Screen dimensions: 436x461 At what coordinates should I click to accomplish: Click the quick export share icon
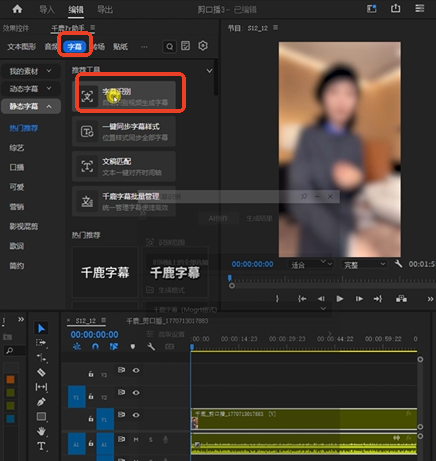click(396, 8)
